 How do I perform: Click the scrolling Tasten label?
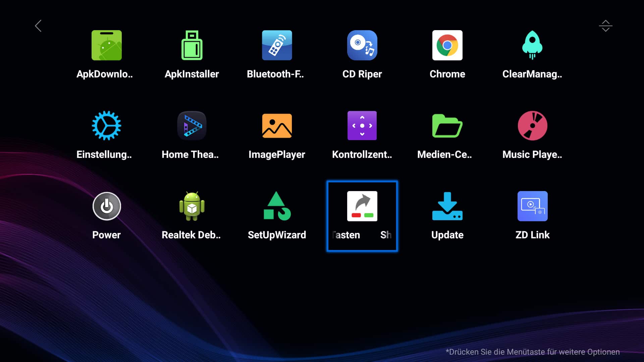362,235
